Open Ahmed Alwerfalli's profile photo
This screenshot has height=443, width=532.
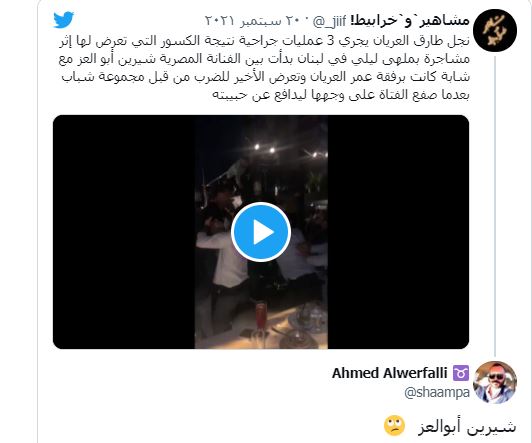coord(495,382)
